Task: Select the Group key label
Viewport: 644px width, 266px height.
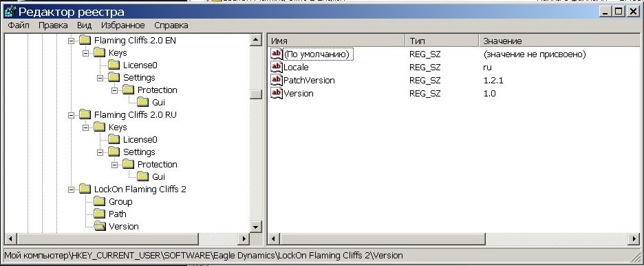Action: (x=120, y=202)
